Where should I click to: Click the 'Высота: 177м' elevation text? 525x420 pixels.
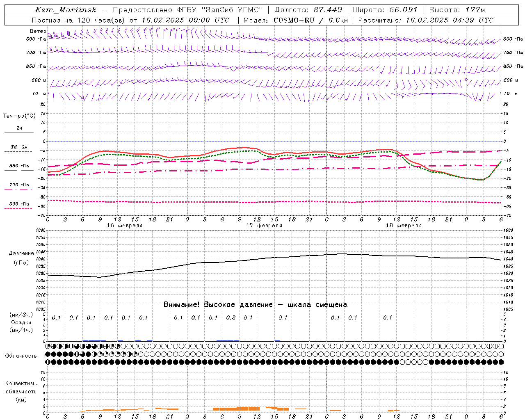coord(457,10)
